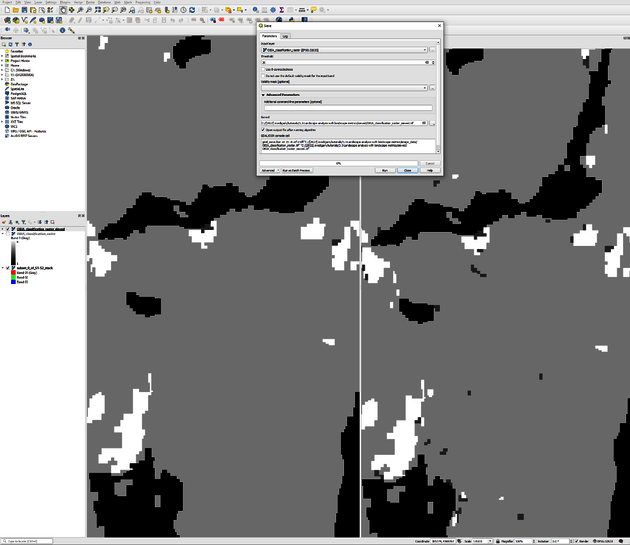Screen dimensions: 630x545
Task: Open the Python Console icon
Action: click(291, 20)
